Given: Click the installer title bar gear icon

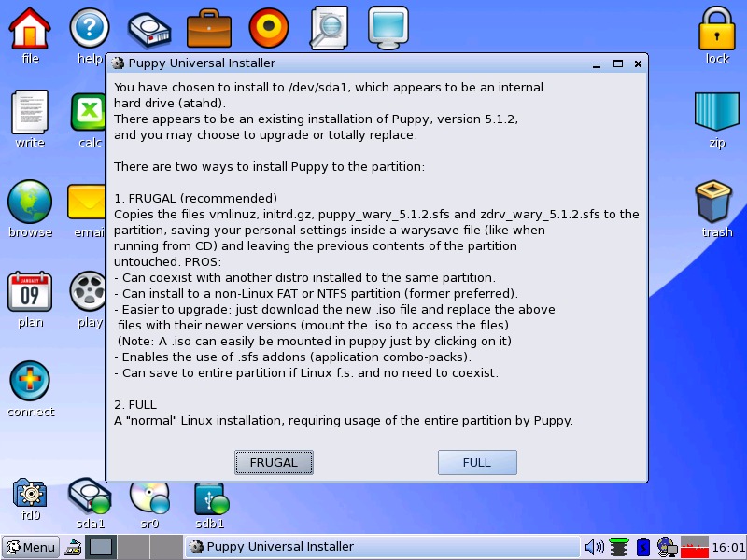Looking at the screenshot, I should click(x=118, y=63).
